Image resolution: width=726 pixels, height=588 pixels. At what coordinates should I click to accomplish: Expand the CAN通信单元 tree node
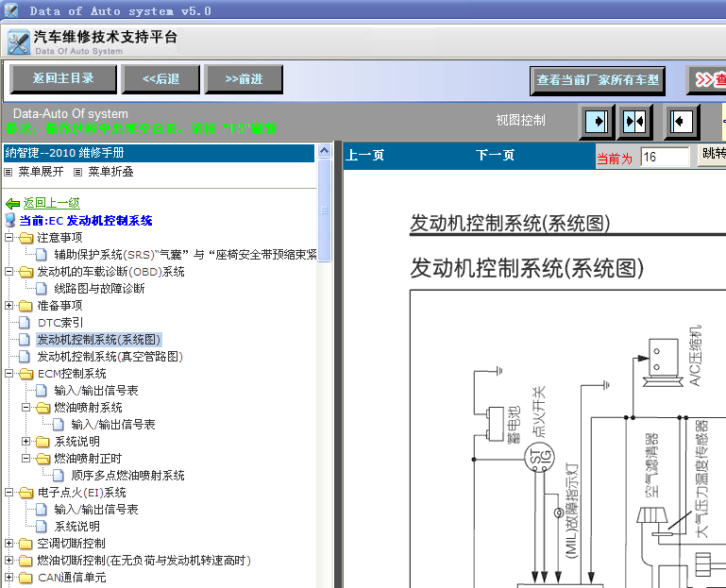[x=9, y=578]
